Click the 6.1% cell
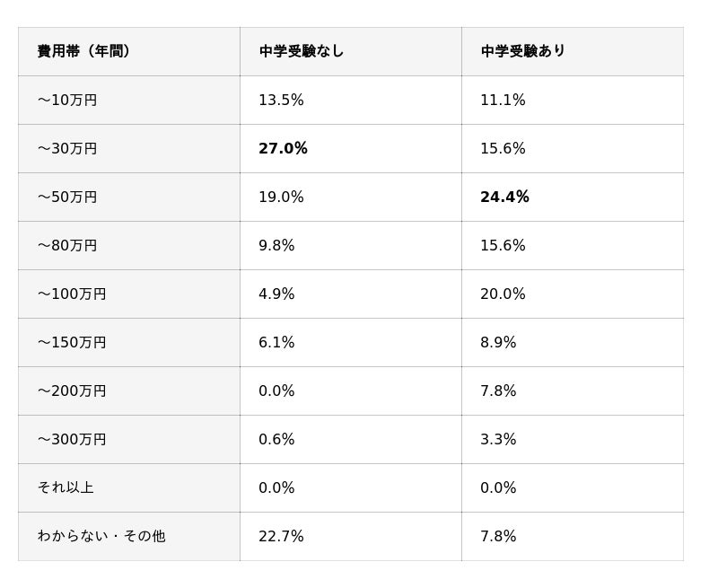The image size is (718, 588). pos(276,343)
